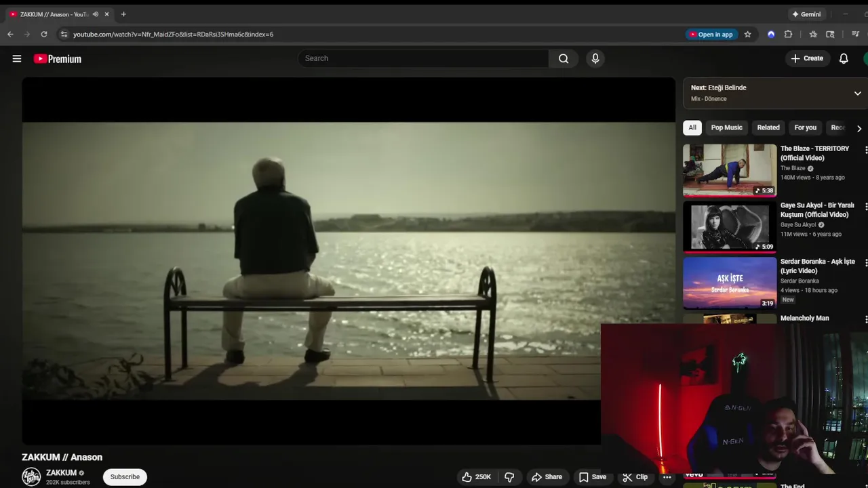Select the Related filter chip
The height and width of the screenshot is (488, 868).
pyautogui.click(x=768, y=127)
